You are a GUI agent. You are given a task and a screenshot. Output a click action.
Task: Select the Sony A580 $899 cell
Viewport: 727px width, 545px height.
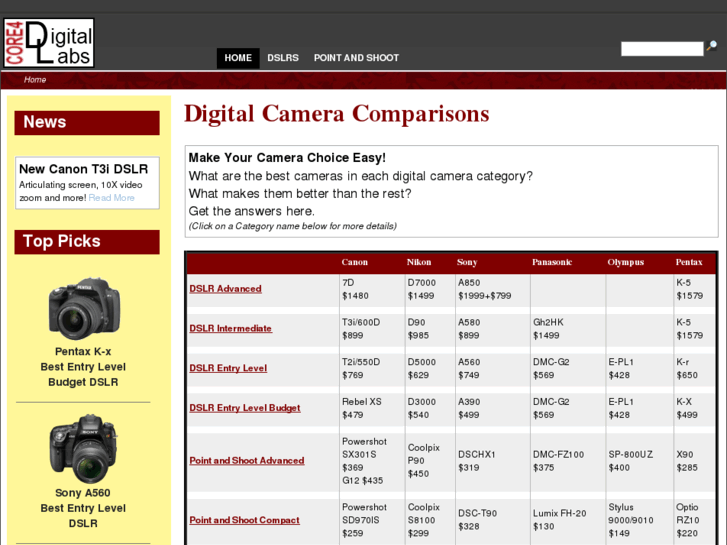tap(493, 329)
